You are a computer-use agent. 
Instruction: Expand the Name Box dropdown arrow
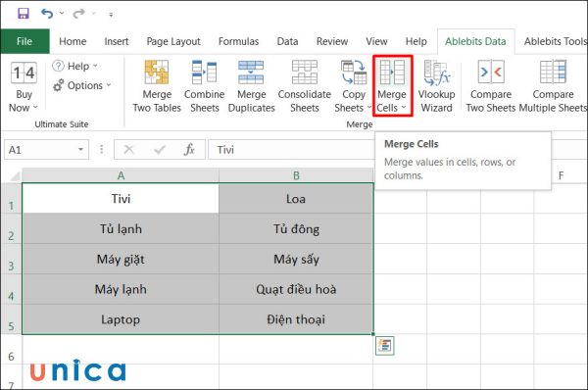coord(80,150)
